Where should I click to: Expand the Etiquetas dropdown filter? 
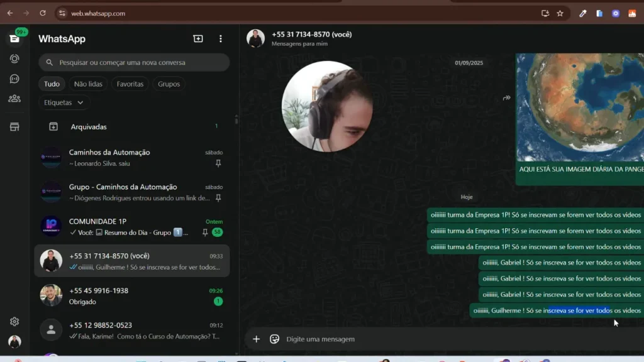point(64,102)
